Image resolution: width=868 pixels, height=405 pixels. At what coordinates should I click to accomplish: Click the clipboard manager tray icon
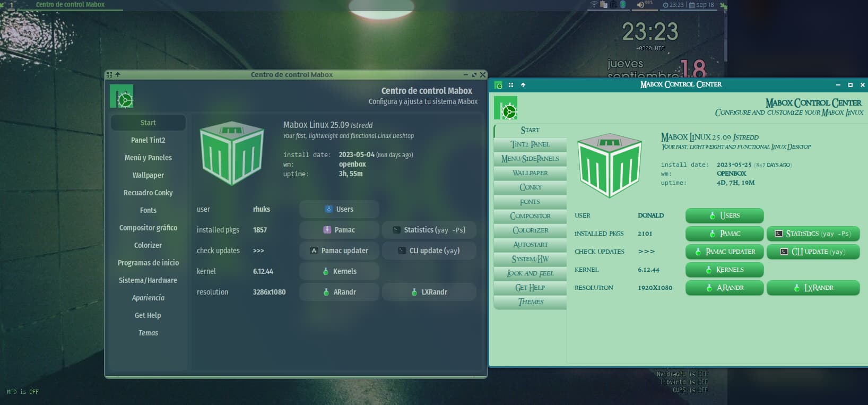point(604,5)
